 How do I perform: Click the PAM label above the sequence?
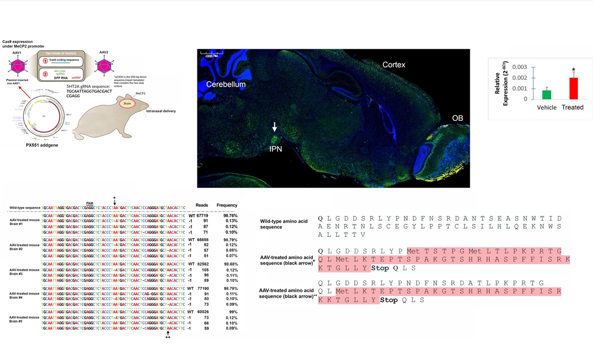(x=90, y=203)
